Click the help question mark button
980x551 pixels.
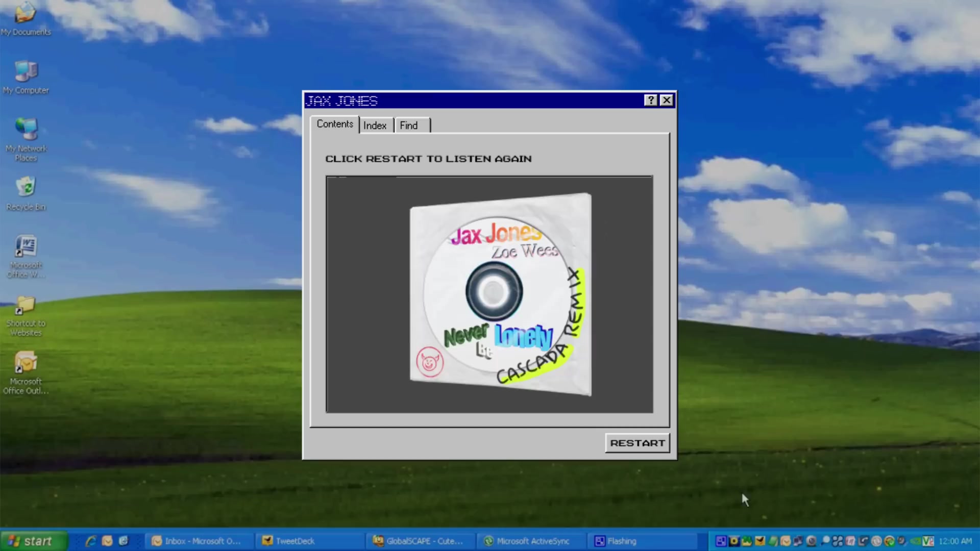pyautogui.click(x=651, y=100)
